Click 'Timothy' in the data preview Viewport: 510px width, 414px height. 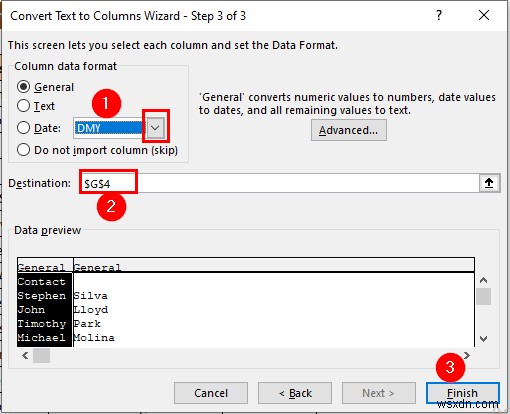tap(42, 324)
